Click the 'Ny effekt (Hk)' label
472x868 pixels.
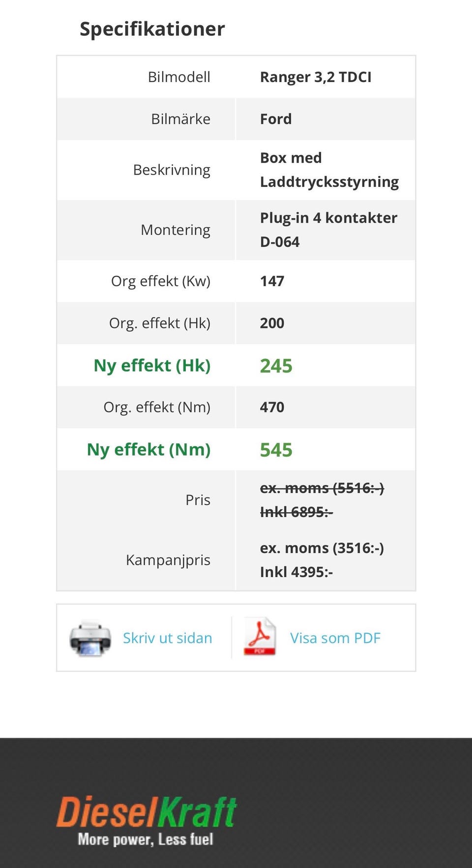click(x=152, y=366)
